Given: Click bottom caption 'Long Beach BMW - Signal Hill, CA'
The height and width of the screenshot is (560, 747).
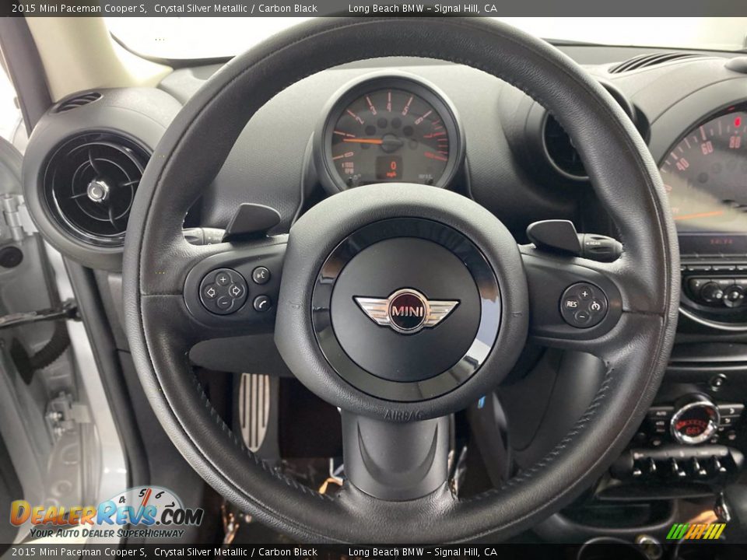Looking at the screenshot, I should pyautogui.click(x=423, y=552).
